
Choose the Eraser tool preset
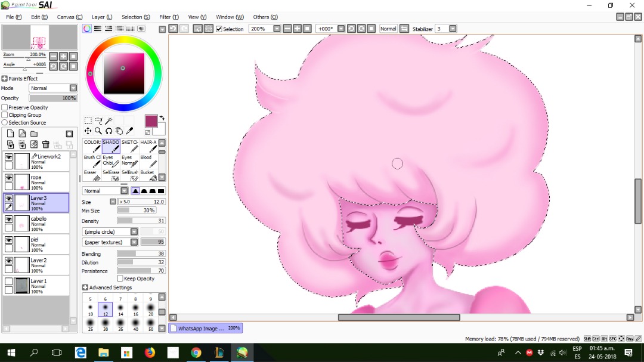pyautogui.click(x=92, y=175)
